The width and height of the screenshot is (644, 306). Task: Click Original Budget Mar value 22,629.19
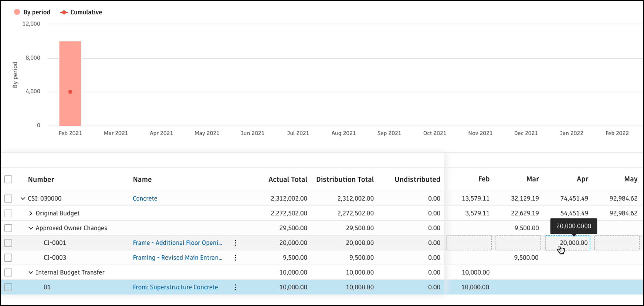525,213
